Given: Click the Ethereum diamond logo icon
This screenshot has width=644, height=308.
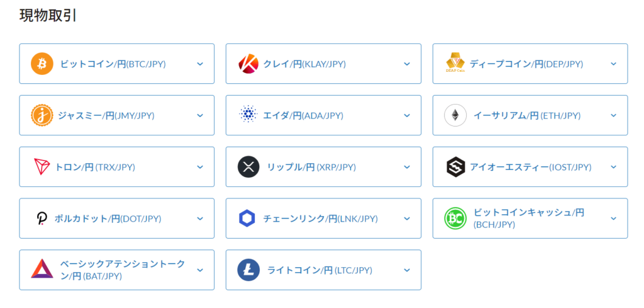Looking at the screenshot, I should [x=455, y=115].
